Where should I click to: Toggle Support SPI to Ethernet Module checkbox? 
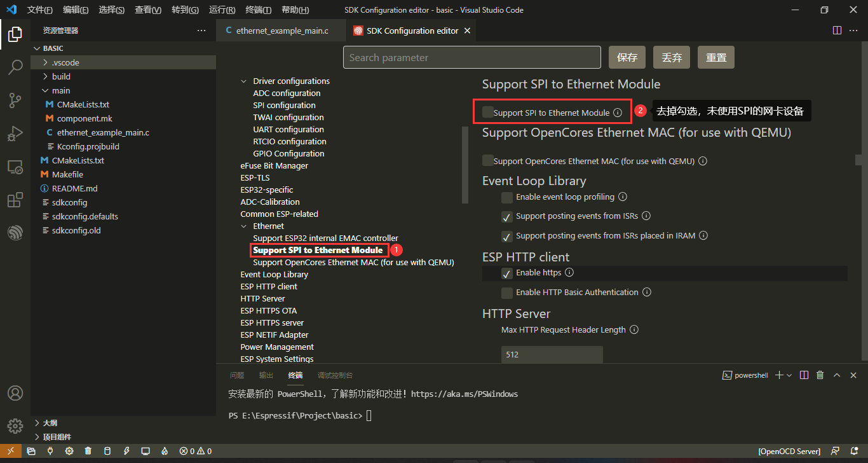(x=488, y=112)
